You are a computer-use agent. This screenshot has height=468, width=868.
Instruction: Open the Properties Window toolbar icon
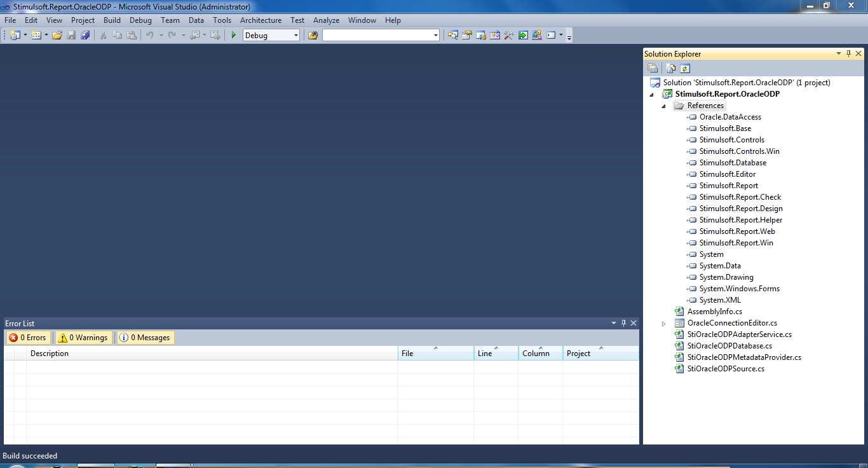[467, 36]
